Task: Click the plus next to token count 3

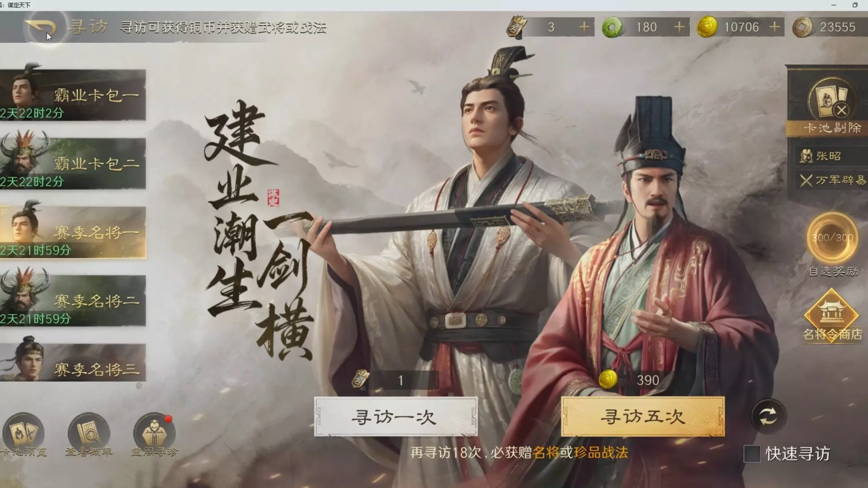Action: pos(584,27)
